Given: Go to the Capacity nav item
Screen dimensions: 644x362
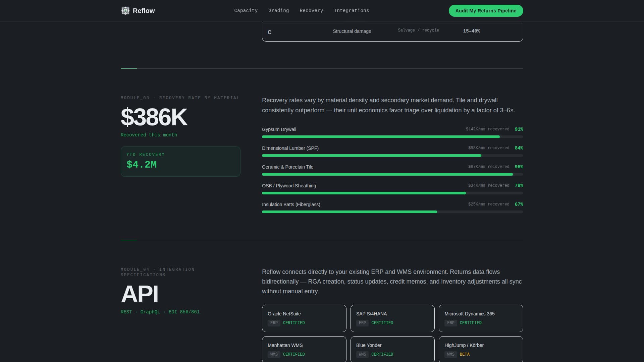Looking at the screenshot, I should coord(246,11).
